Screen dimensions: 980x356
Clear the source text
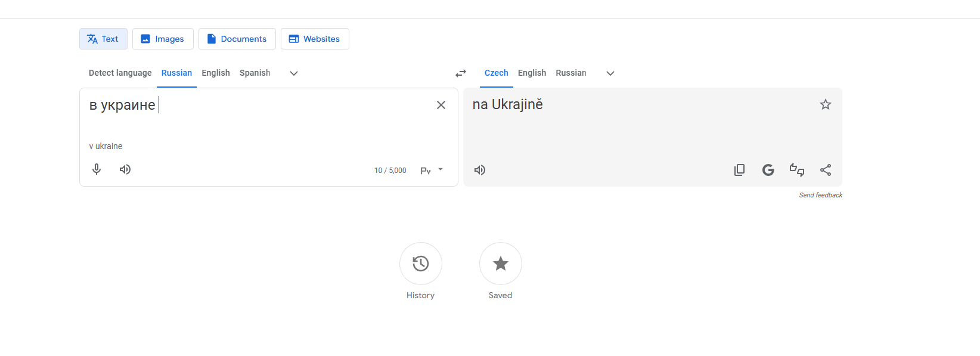click(x=441, y=105)
